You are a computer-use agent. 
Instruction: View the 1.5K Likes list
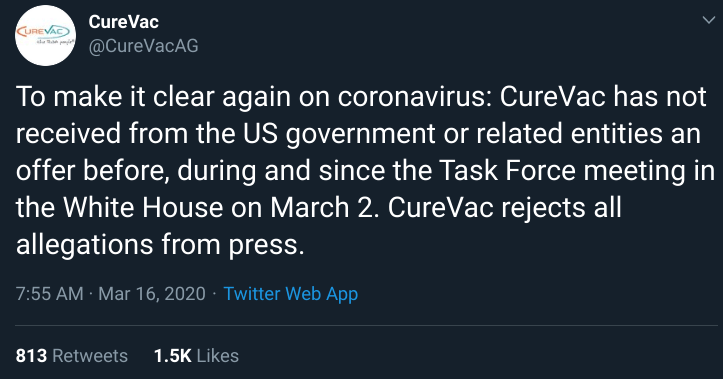[x=196, y=355]
